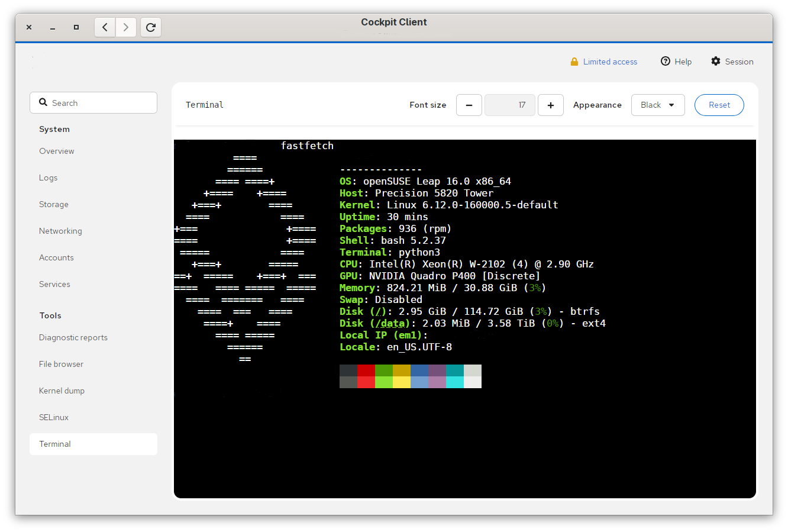
Task: Open Help via question mark icon
Action: 666,62
